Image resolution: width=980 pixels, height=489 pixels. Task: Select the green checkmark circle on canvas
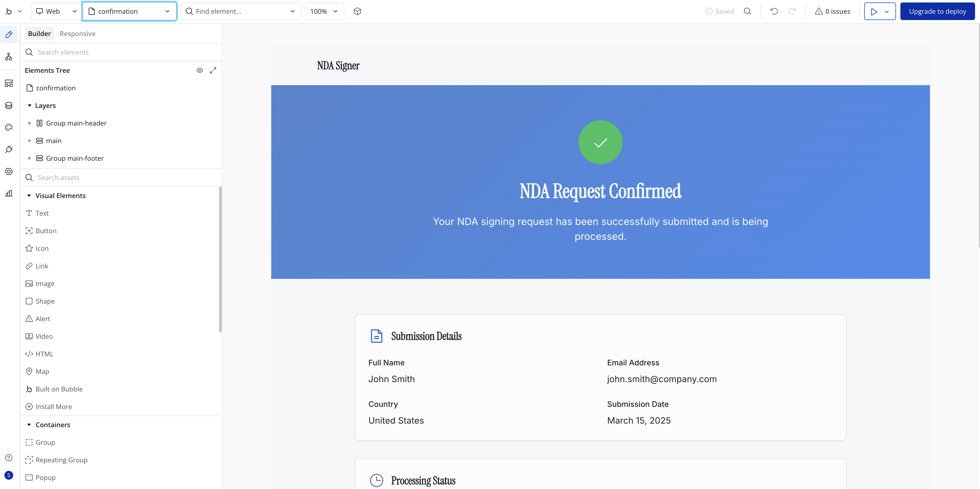tap(600, 142)
